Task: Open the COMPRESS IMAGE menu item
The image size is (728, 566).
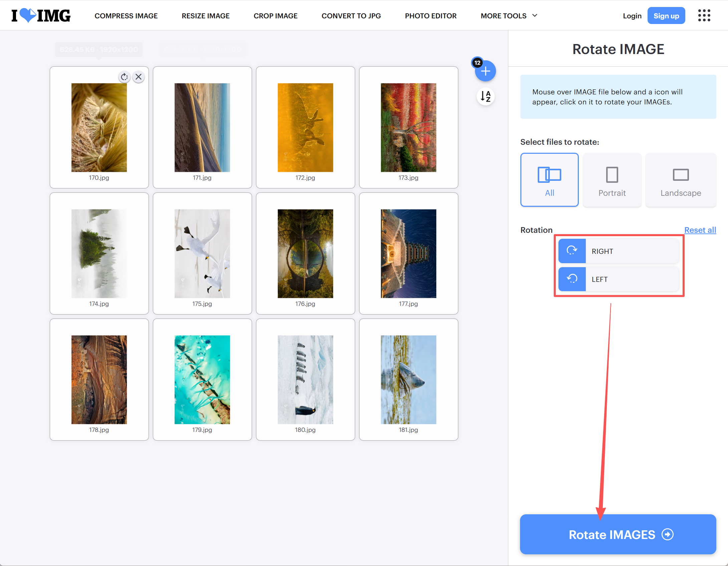Action: (x=126, y=16)
